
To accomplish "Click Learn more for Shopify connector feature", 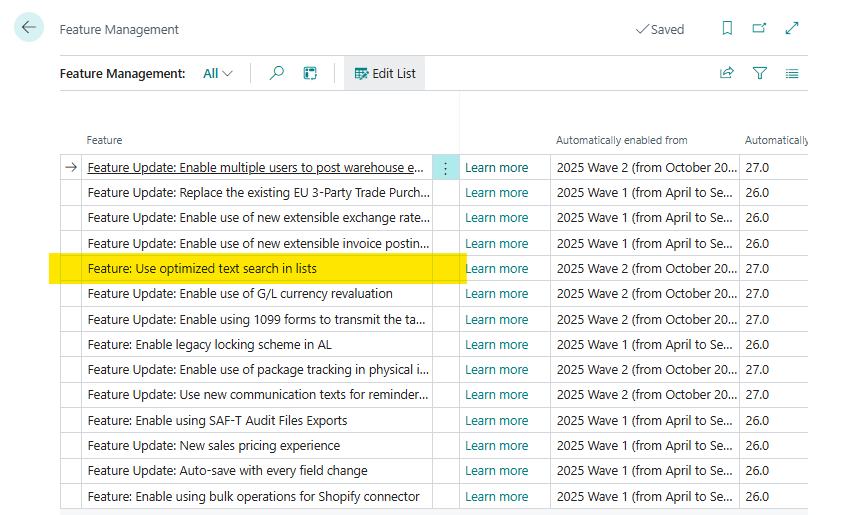I will click(x=496, y=497).
